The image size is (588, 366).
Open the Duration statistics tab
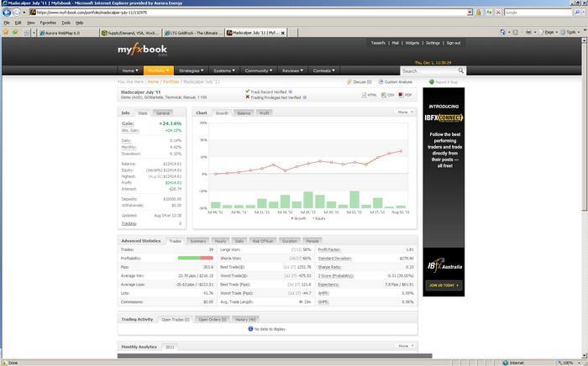(289, 241)
